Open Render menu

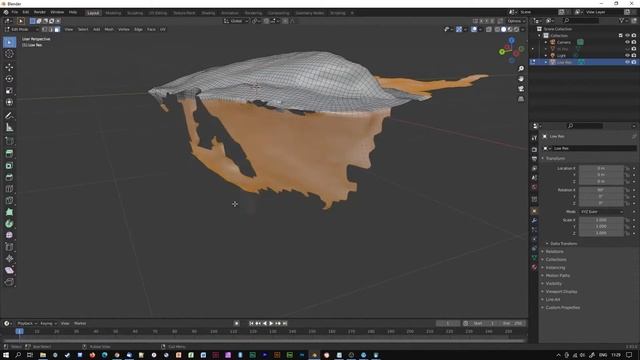point(40,13)
